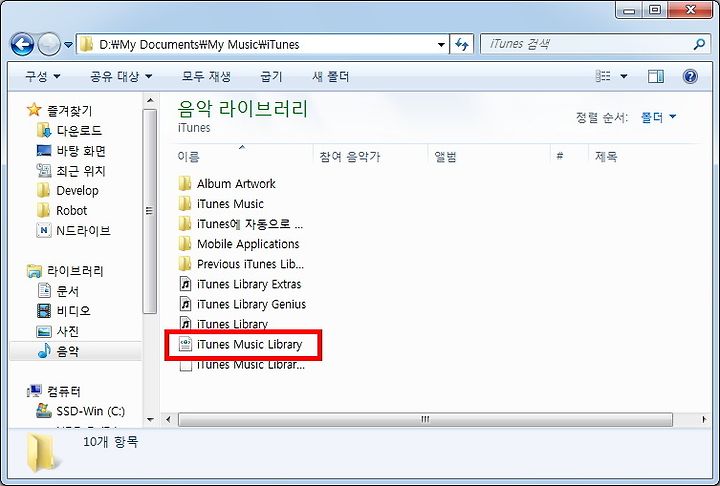Viewport: 720px width, 486px height.
Task: Click the 음악 라이브러리 heading
Action: click(242, 109)
